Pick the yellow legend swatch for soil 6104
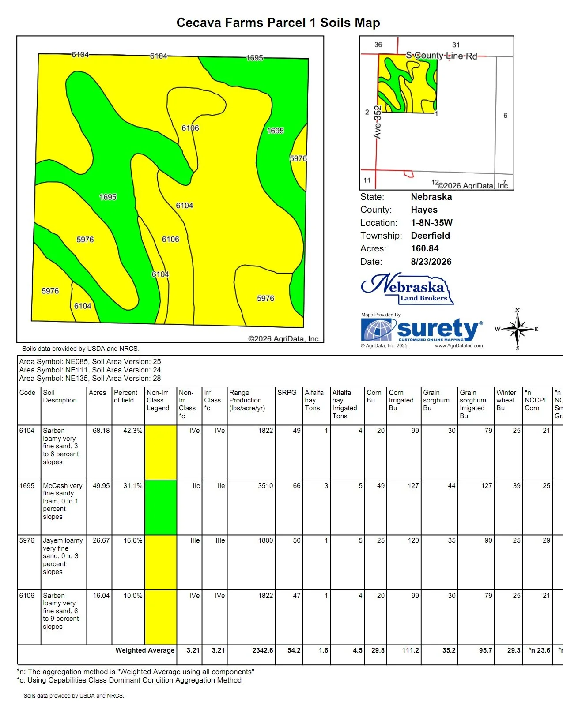The image size is (563, 728). tap(161, 452)
